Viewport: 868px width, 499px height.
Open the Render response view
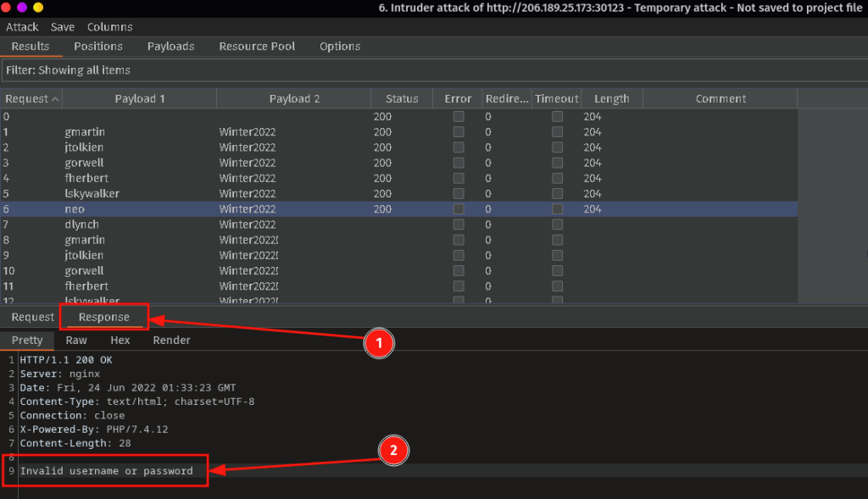pyautogui.click(x=171, y=341)
